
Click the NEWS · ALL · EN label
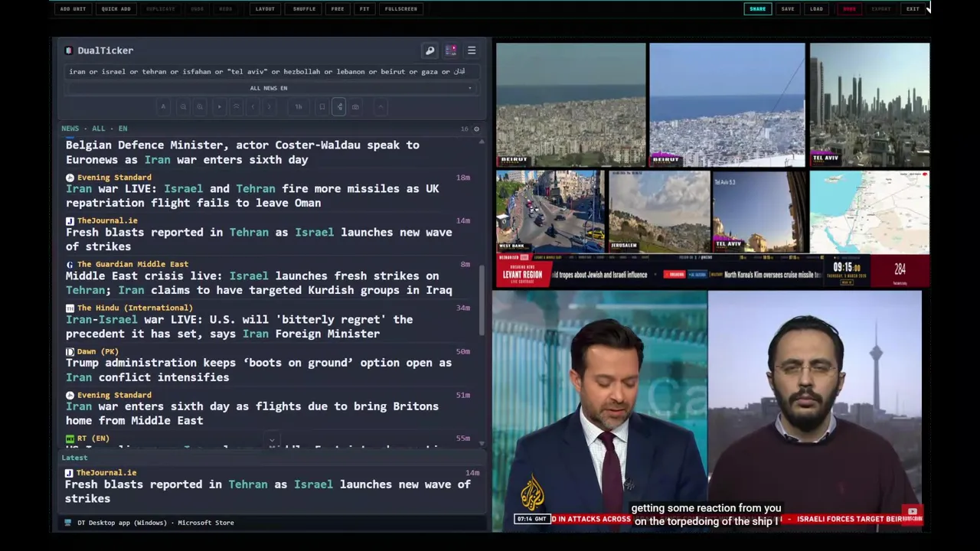click(x=95, y=129)
